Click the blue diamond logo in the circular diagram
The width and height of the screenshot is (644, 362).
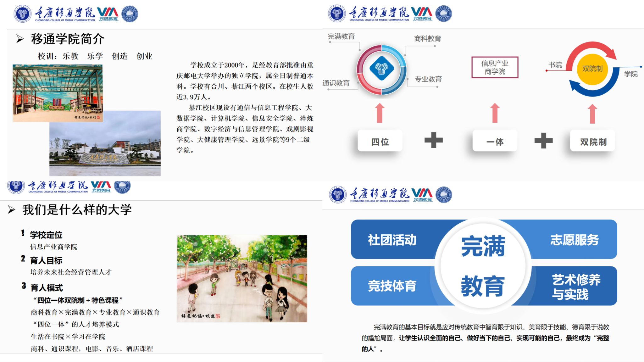click(x=381, y=69)
